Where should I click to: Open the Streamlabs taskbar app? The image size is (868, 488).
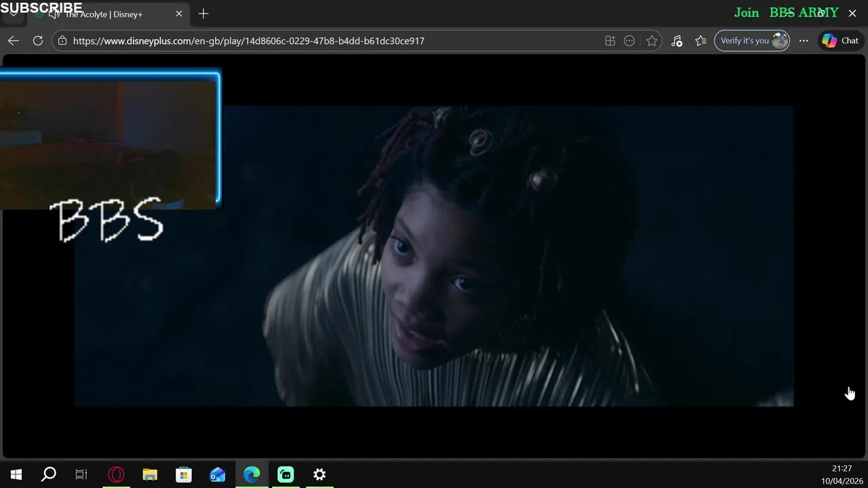pyautogui.click(x=285, y=474)
